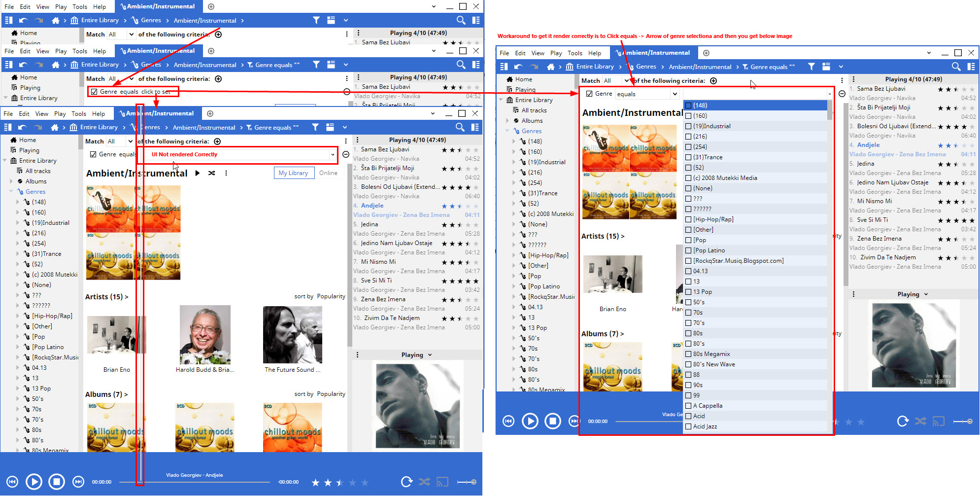Open 'The Future Sound' artist photo
Viewport: 980px width, 496px height.
[x=292, y=335]
